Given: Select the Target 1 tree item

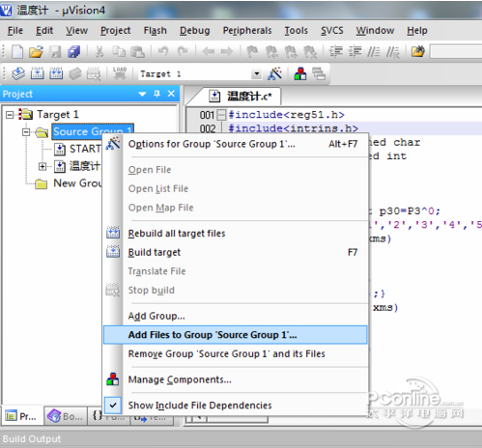Looking at the screenshot, I should tap(58, 115).
